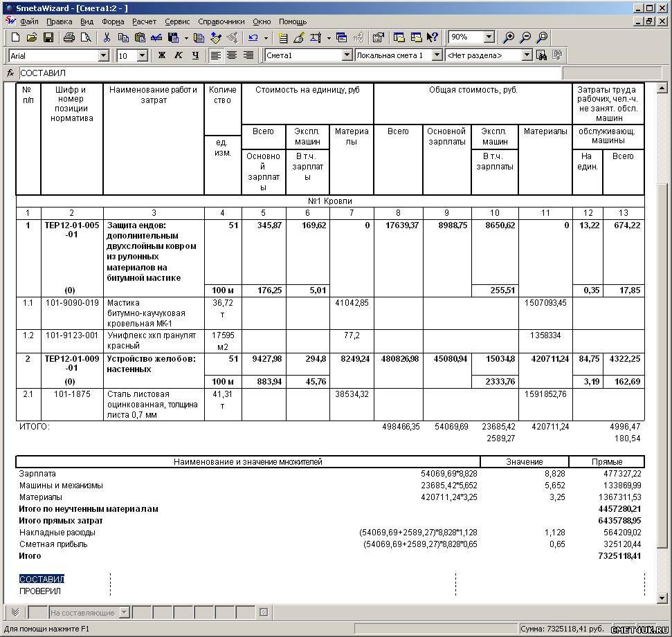Open the <Нет раздела> section dropdown

[527, 55]
